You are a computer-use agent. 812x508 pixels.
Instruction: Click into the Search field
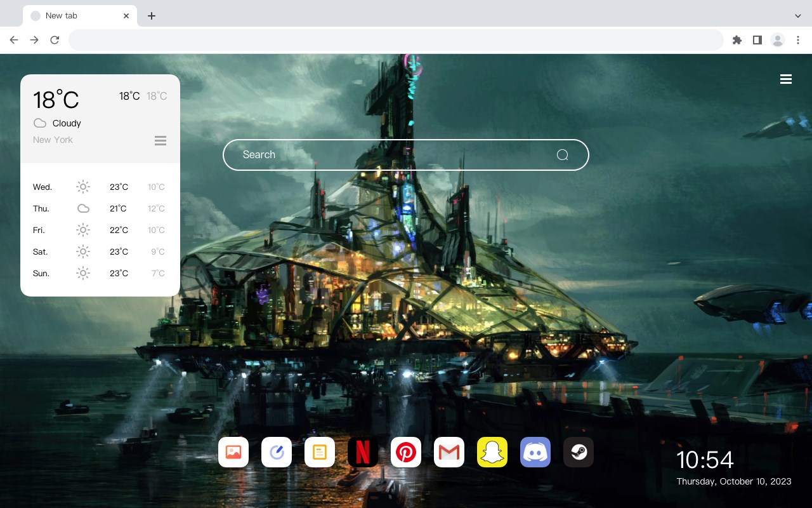click(406, 155)
